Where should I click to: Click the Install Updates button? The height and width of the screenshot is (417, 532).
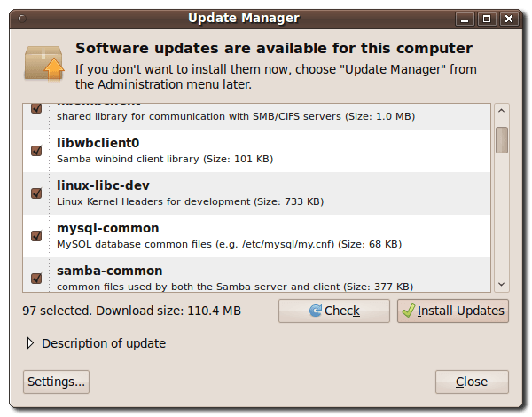pyautogui.click(x=453, y=311)
